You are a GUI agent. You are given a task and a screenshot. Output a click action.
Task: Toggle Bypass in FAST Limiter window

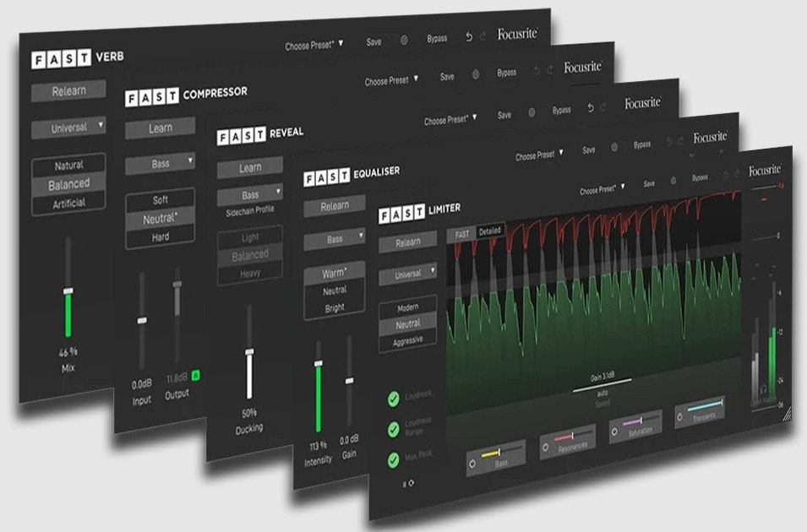(700, 178)
